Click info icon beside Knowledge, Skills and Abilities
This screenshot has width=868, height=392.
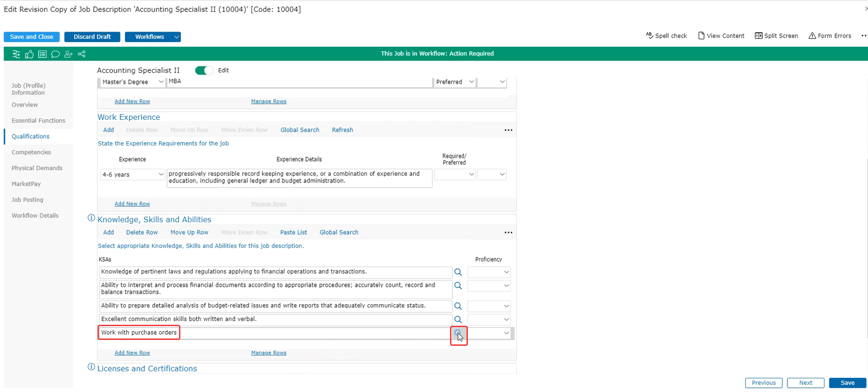tap(91, 218)
